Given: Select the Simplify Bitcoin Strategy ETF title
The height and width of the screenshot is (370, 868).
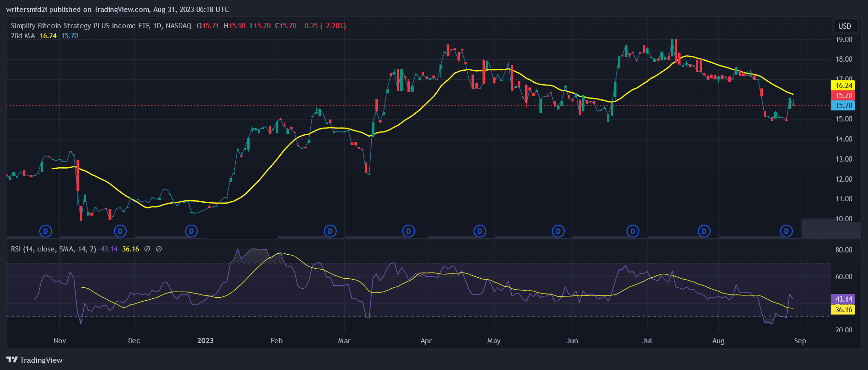Looking at the screenshot, I should coord(101,26).
